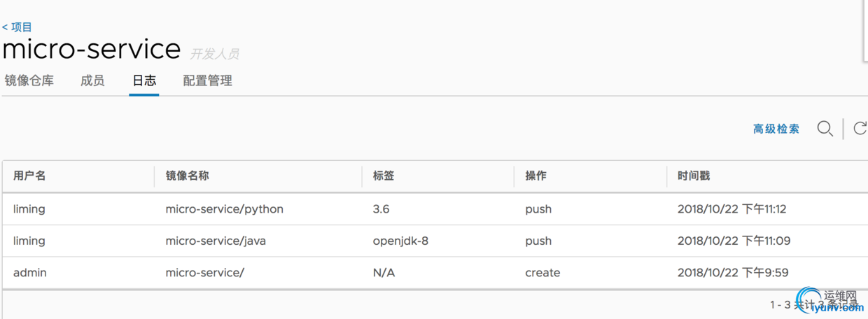The image size is (868, 319).
Task: Select the 日志 tab
Action: pos(144,80)
